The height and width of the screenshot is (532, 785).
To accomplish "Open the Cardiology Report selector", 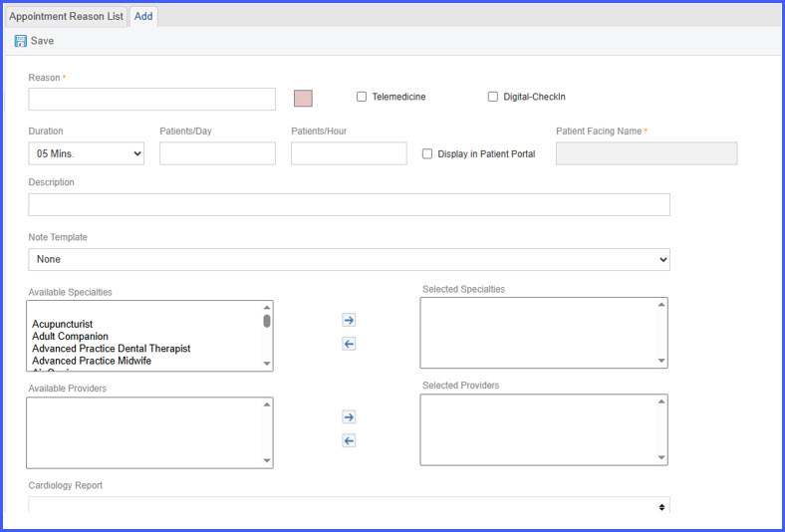I will 349,505.
